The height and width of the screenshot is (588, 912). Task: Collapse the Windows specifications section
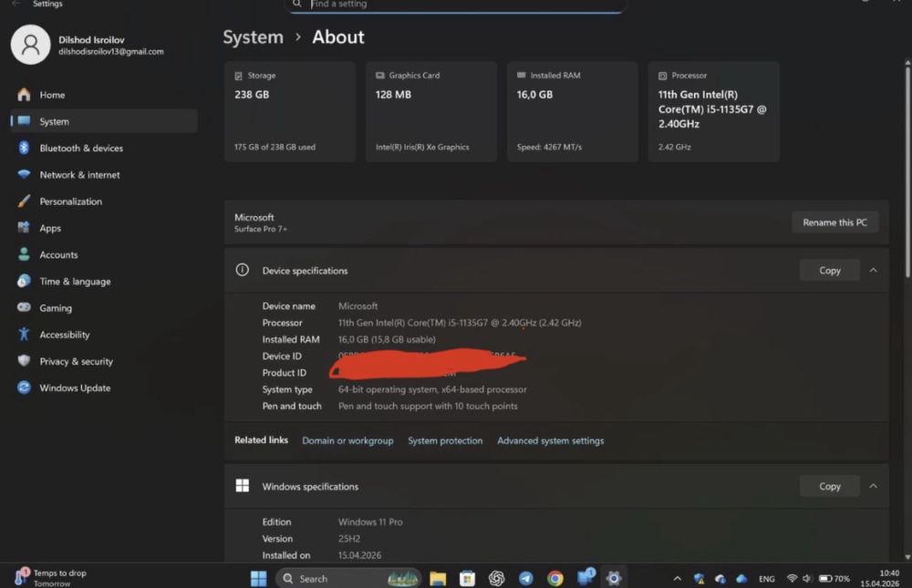pyautogui.click(x=873, y=486)
